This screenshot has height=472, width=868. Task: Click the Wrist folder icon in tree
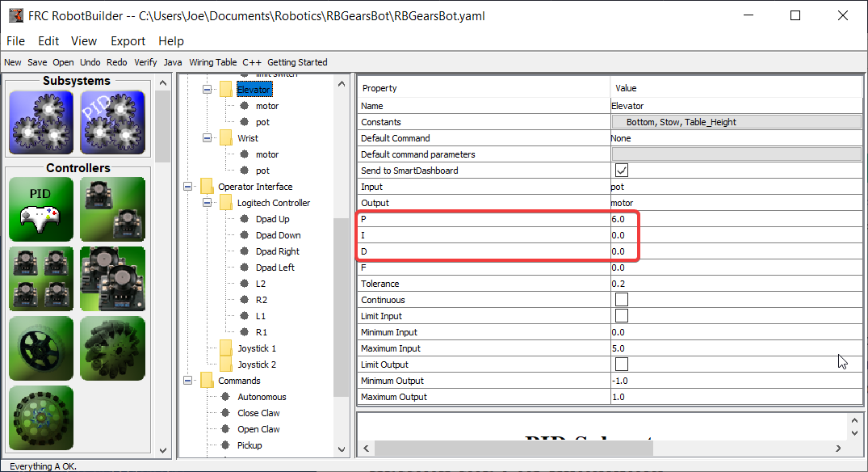coord(225,138)
